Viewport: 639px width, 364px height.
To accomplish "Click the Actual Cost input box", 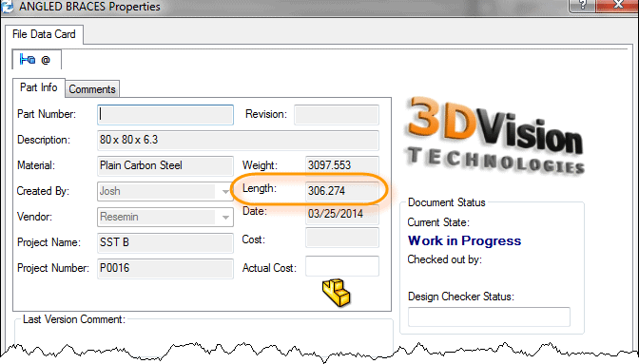I will point(342,266).
